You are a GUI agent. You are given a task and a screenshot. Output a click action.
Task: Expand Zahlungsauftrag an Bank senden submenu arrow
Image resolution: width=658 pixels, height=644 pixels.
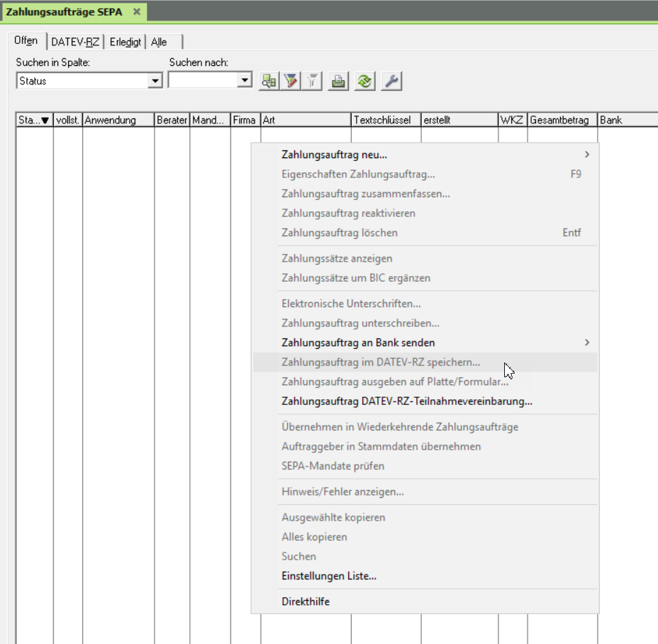click(587, 343)
